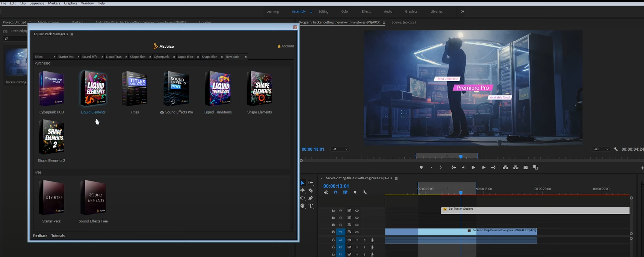
Task: Open timeline settings wrench icon
Action: click(365, 192)
